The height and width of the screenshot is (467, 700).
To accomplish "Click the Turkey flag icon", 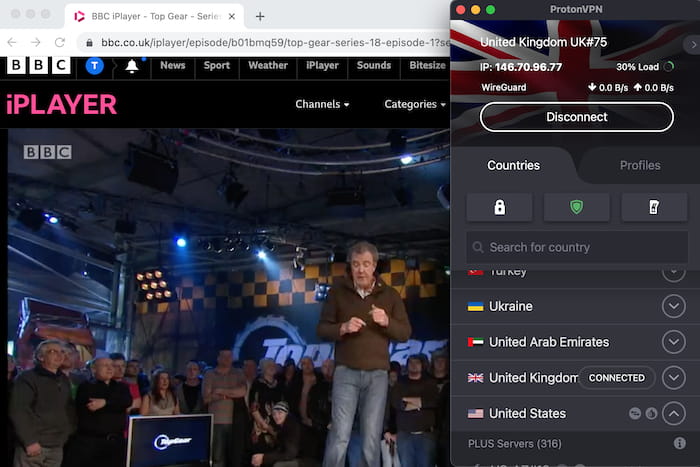I will 475,271.
